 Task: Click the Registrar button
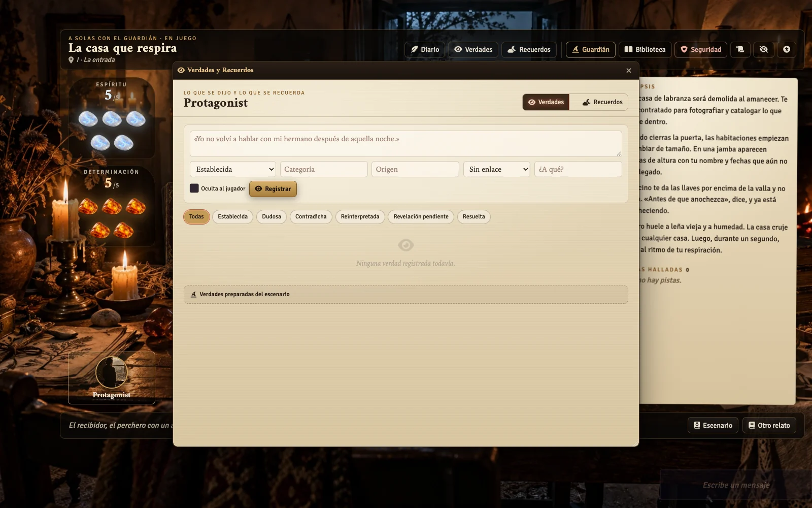tap(273, 189)
